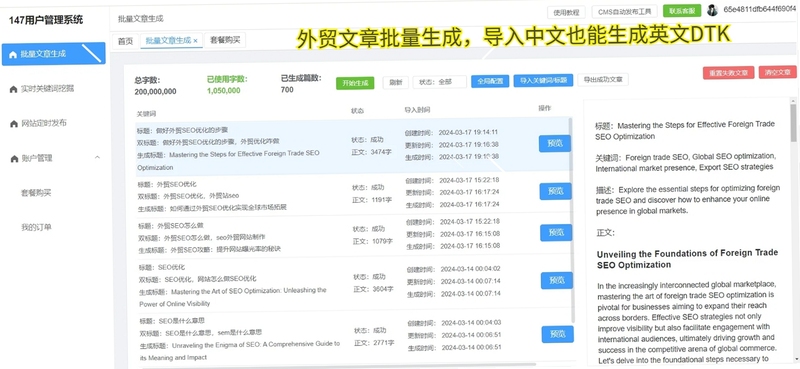The image size is (800, 369).
Task: Click the 操作 column header
Action: 544,108
